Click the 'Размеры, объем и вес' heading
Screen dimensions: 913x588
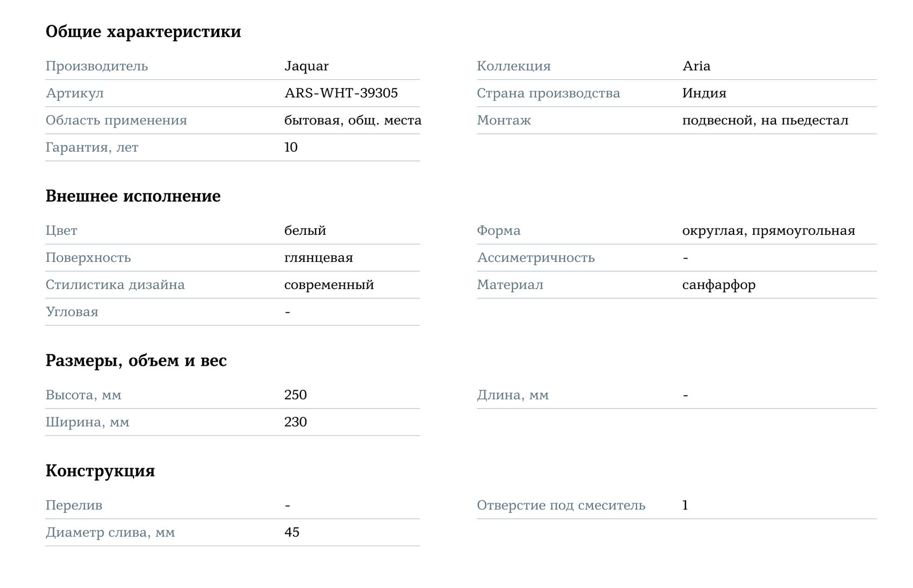(136, 361)
